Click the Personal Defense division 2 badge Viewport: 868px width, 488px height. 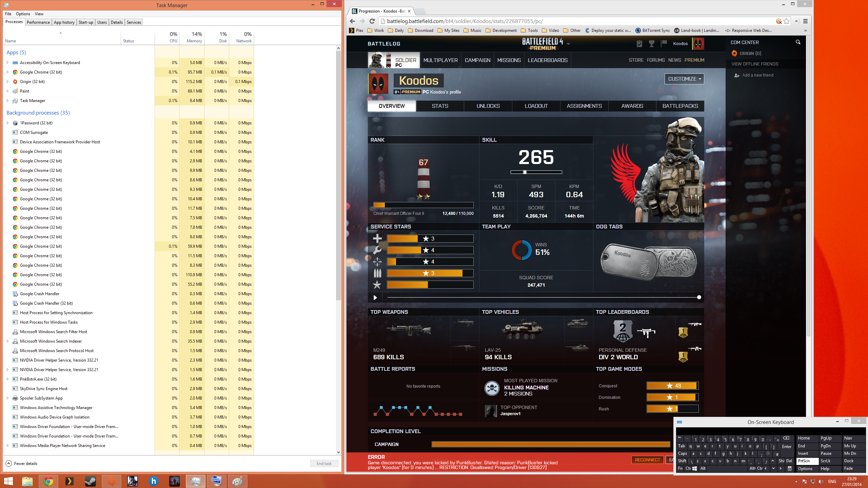623,331
